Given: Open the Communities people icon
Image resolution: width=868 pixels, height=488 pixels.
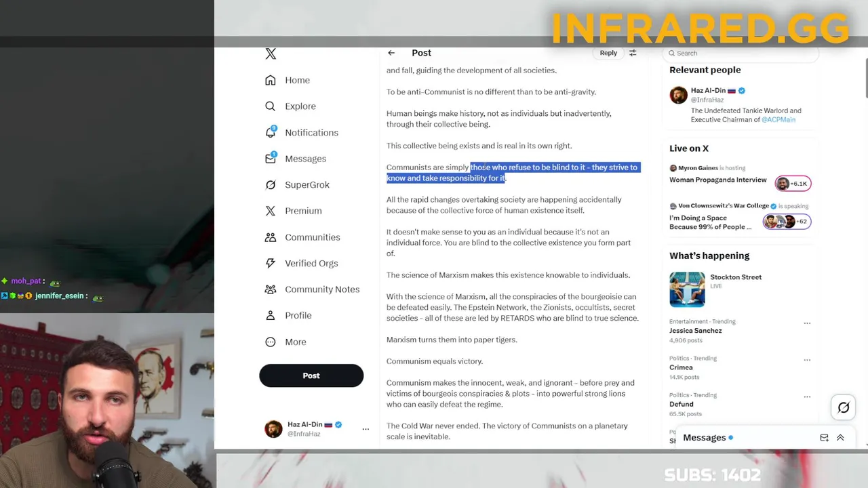Looking at the screenshot, I should [271, 237].
